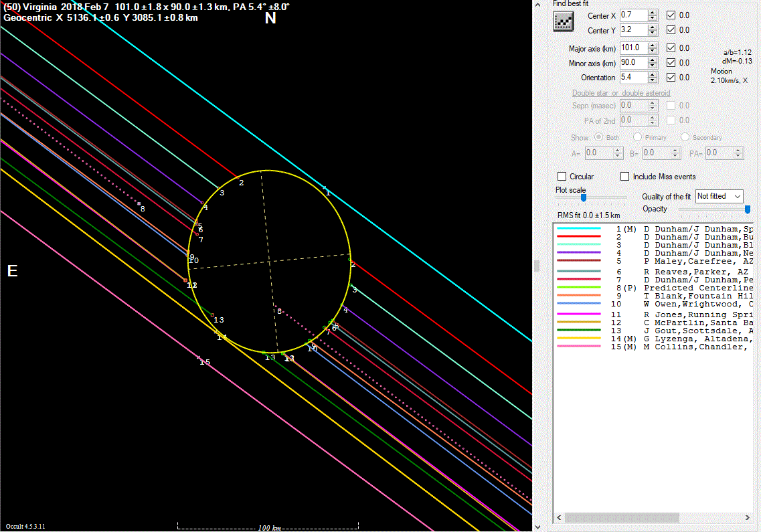This screenshot has width=761, height=532.
Task: Select row 14 (M) G Lyzenga, Altadena
Action: tap(654, 339)
